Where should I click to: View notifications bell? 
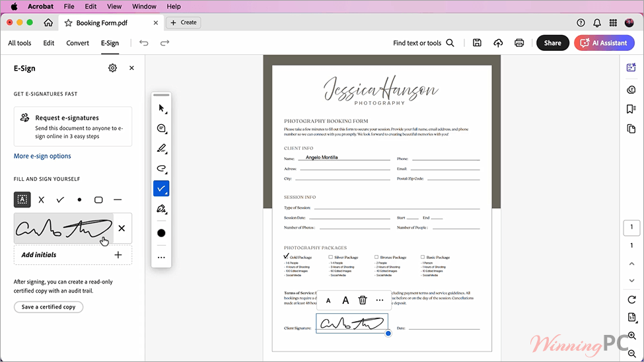click(597, 23)
